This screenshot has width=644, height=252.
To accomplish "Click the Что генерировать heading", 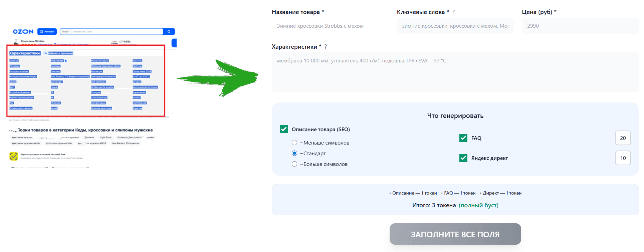I will 455,115.
